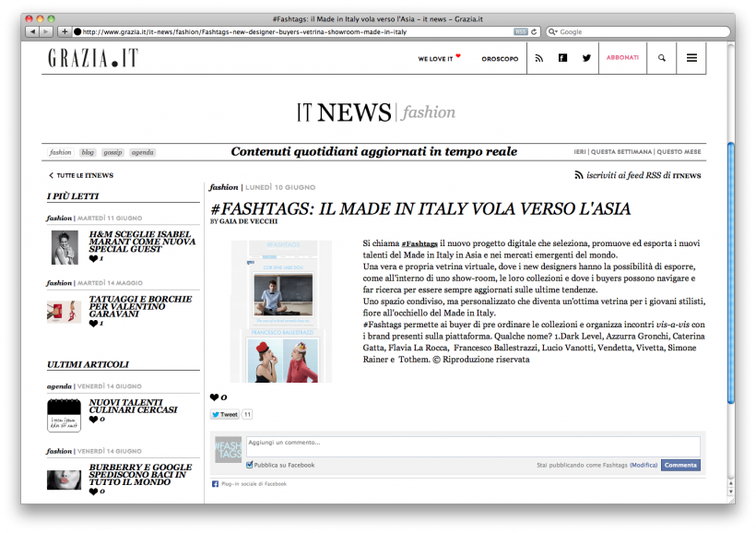The height and width of the screenshot is (533, 756).
Task: Click the browser URL address field
Action: tap(294, 32)
